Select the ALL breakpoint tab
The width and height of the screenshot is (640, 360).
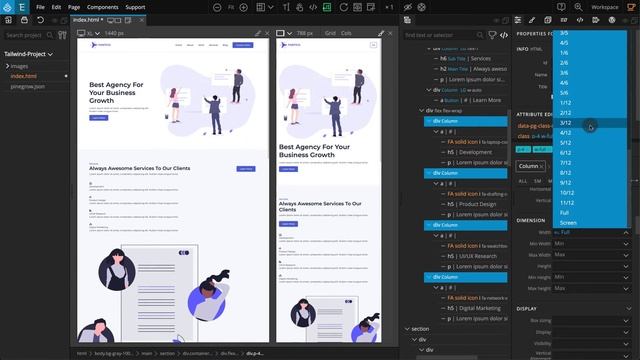(x=522, y=181)
